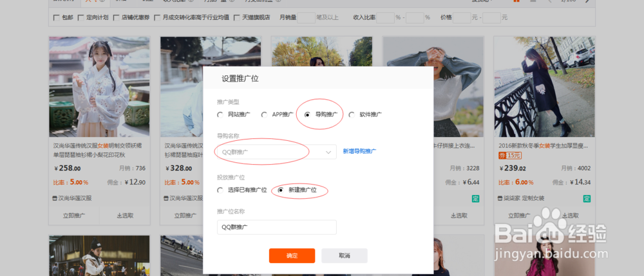Focus the 推广位名称 input field
The image size is (644, 276).
tap(276, 227)
